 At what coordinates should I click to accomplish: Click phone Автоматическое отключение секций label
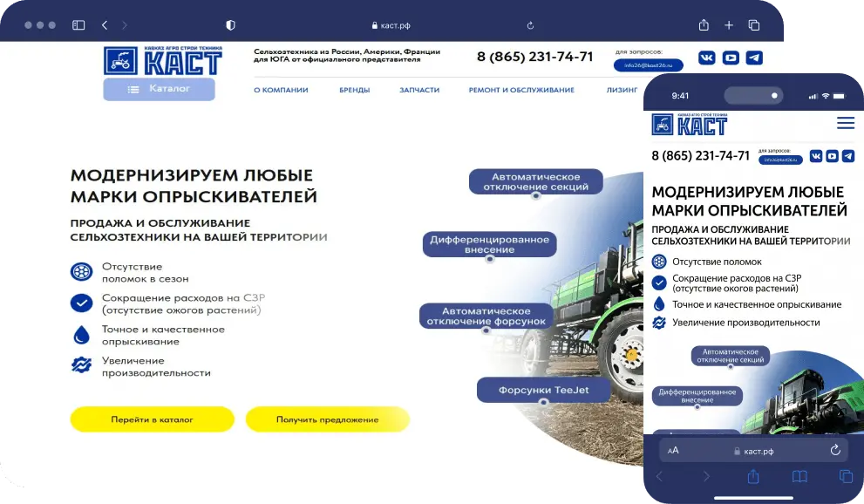point(730,356)
